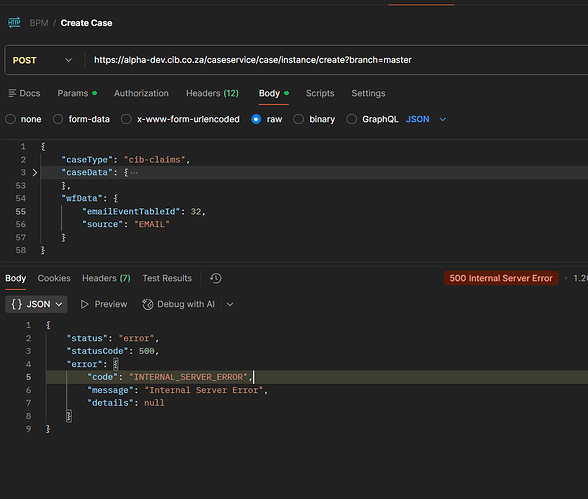This screenshot has height=499, width=588.
Task: Click the "statusCode" value 500
Action: click(146, 351)
